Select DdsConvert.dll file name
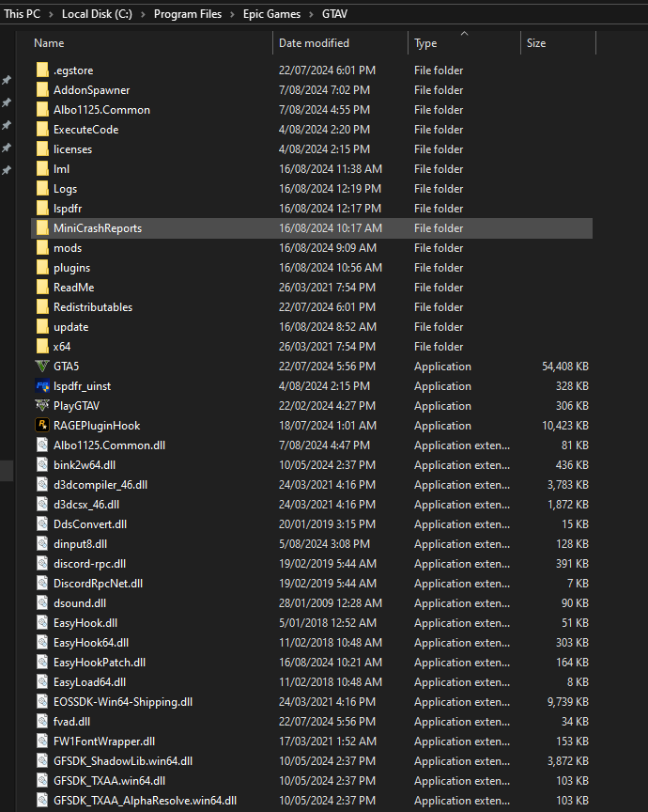648x812 pixels. coord(90,524)
